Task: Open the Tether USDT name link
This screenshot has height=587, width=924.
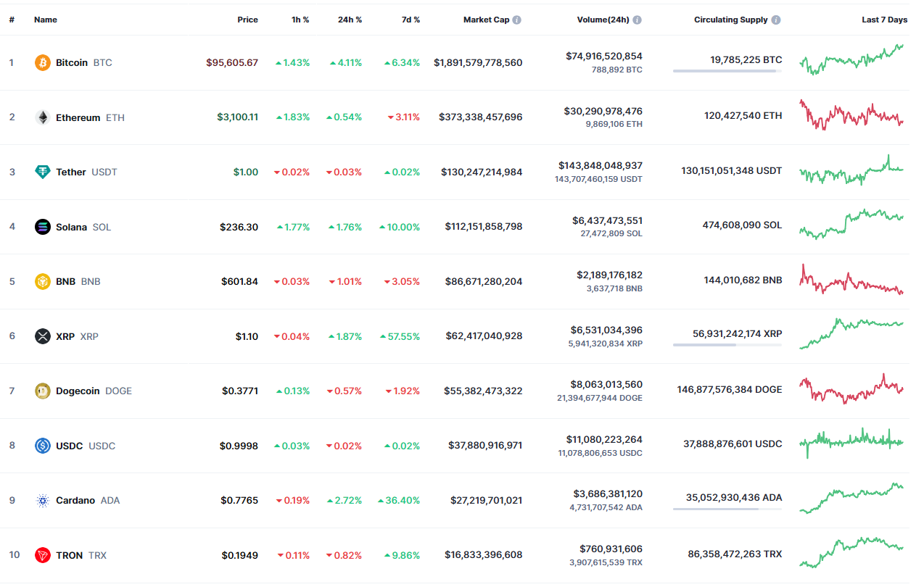Action: (86, 172)
